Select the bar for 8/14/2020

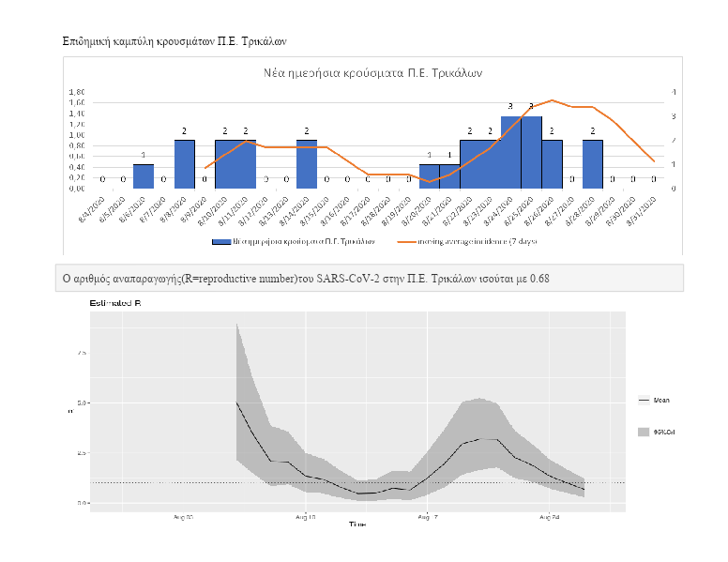307,164
